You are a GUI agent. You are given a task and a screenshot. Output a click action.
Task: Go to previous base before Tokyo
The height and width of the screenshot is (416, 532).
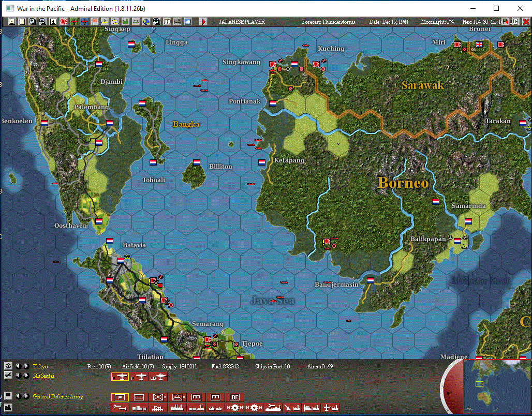tap(19, 366)
